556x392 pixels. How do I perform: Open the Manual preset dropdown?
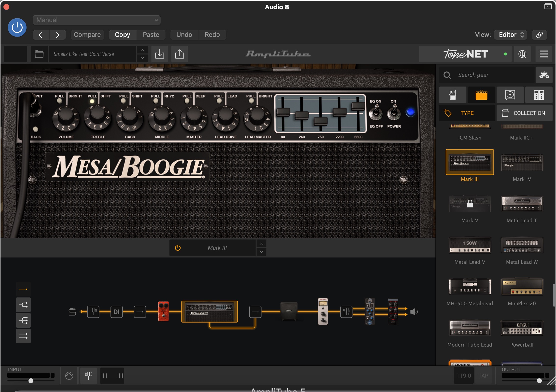97,20
